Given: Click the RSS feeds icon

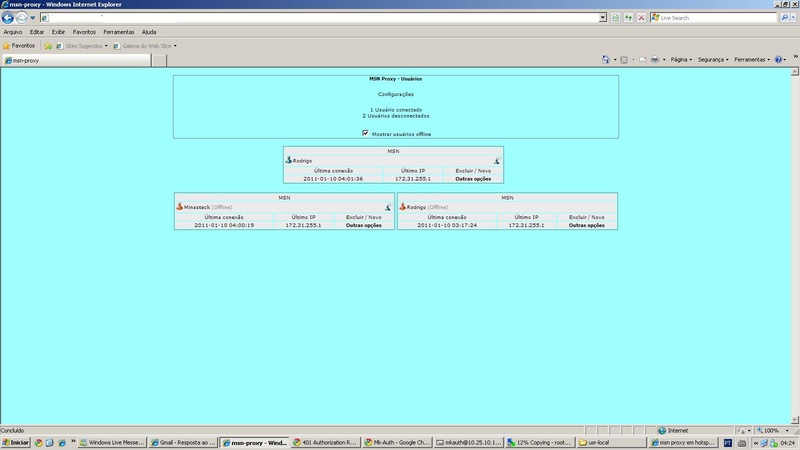Looking at the screenshot, I should tap(623, 60).
